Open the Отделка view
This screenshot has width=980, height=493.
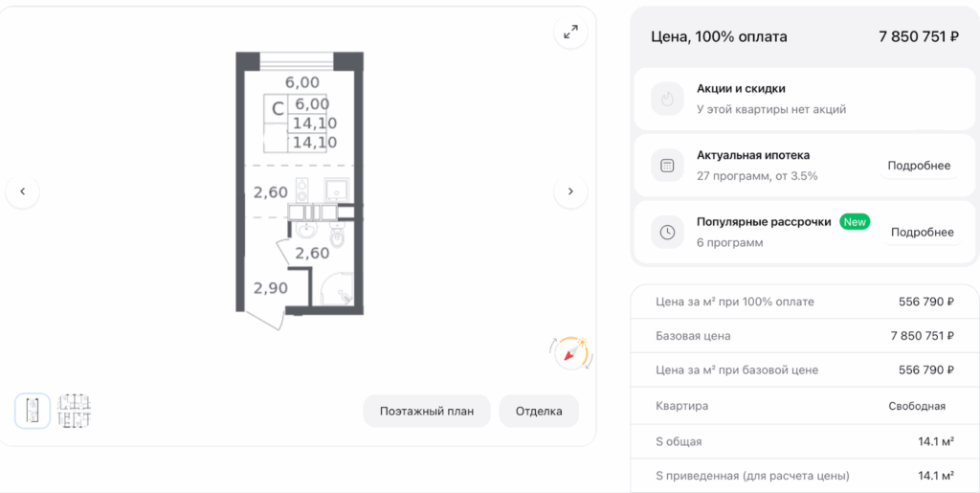[539, 412]
